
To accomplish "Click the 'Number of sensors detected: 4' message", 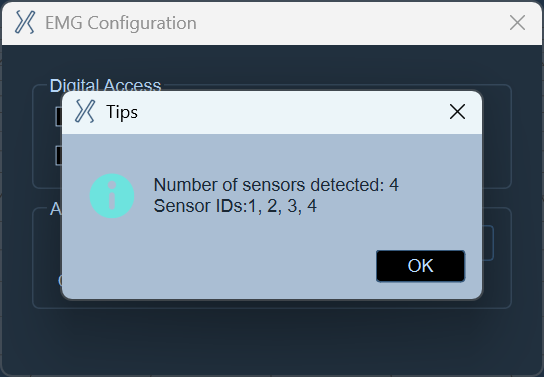I will (x=276, y=185).
